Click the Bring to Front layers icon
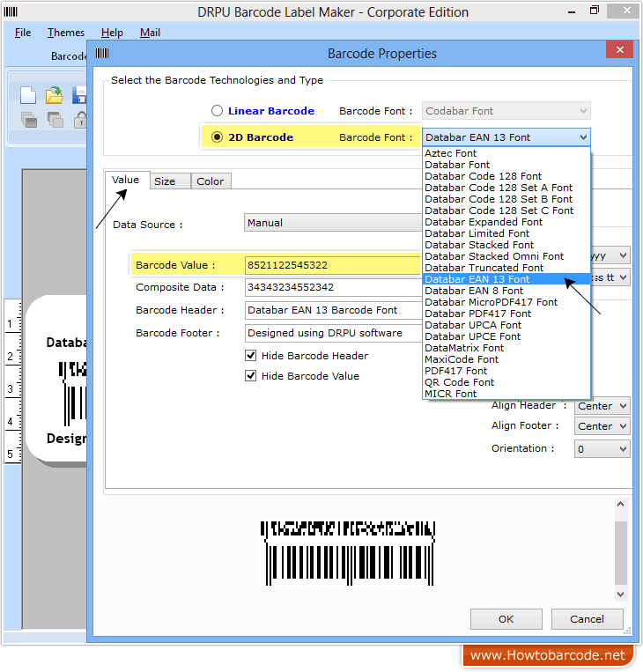The image size is (643, 672). click(29, 120)
